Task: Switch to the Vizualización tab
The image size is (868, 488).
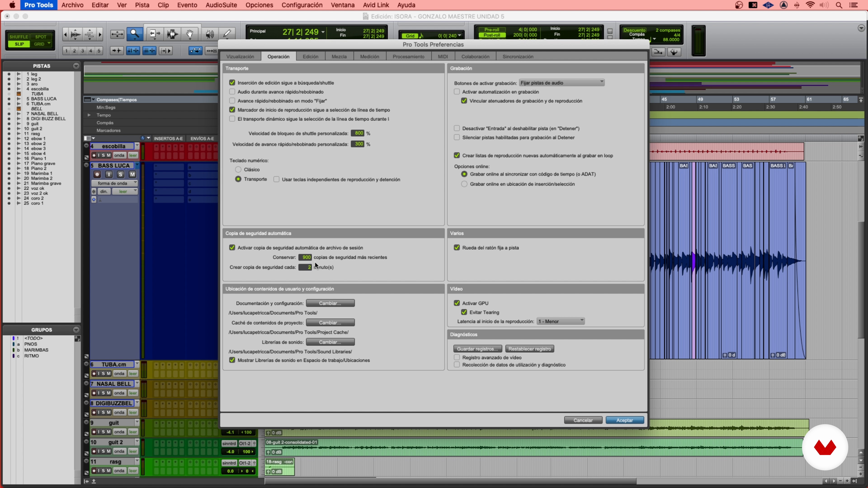Action: click(x=240, y=56)
